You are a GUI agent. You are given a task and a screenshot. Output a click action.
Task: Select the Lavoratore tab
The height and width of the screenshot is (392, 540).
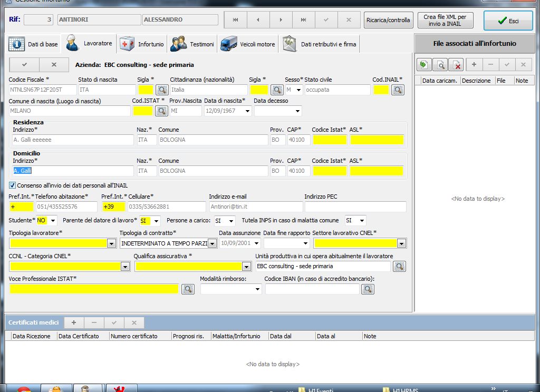[89, 43]
